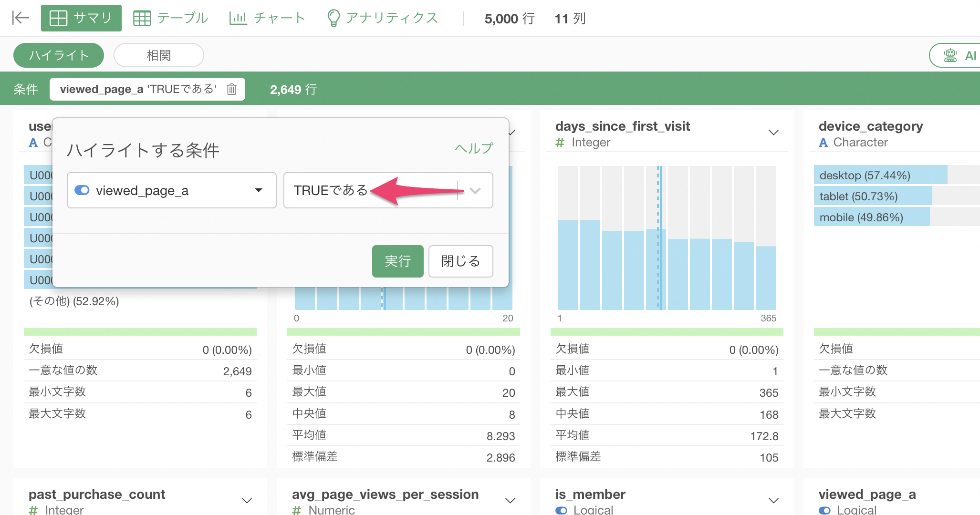
Task: Click the viewed_page_a condition chip
Action: tap(138, 89)
